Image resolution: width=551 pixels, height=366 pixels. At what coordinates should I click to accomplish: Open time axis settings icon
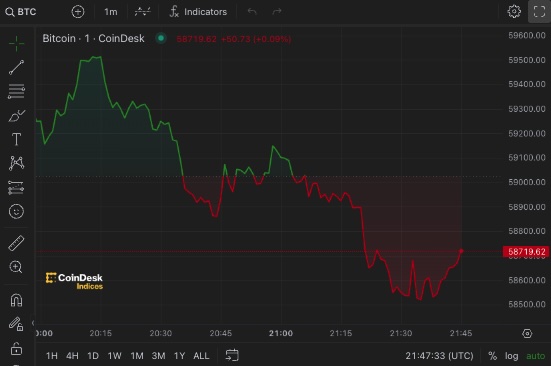coord(527,333)
